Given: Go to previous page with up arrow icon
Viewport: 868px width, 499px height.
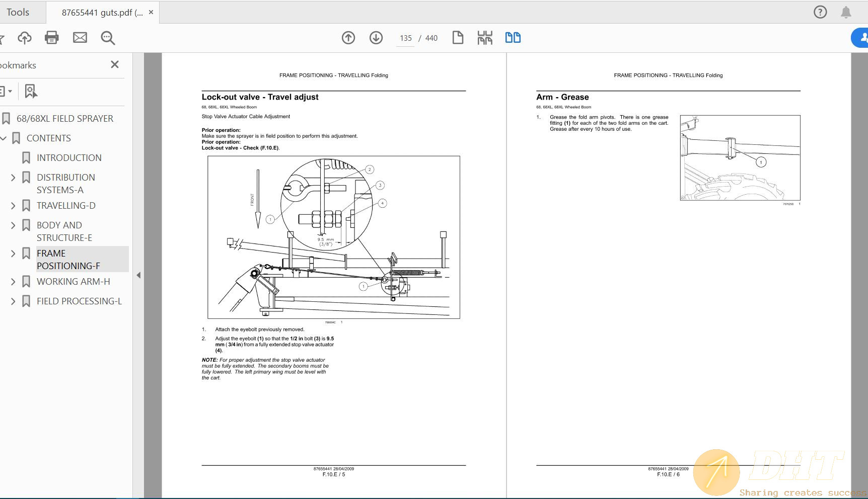Looking at the screenshot, I should (348, 38).
